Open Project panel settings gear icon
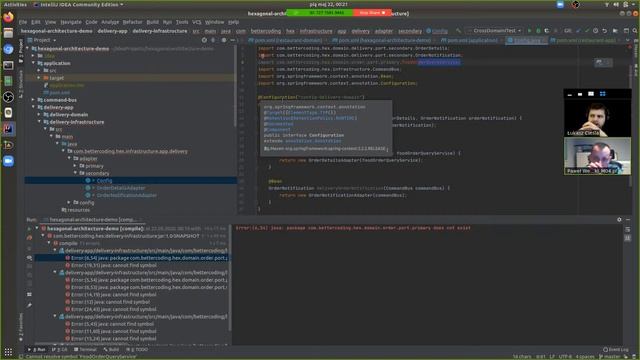 click(224, 40)
